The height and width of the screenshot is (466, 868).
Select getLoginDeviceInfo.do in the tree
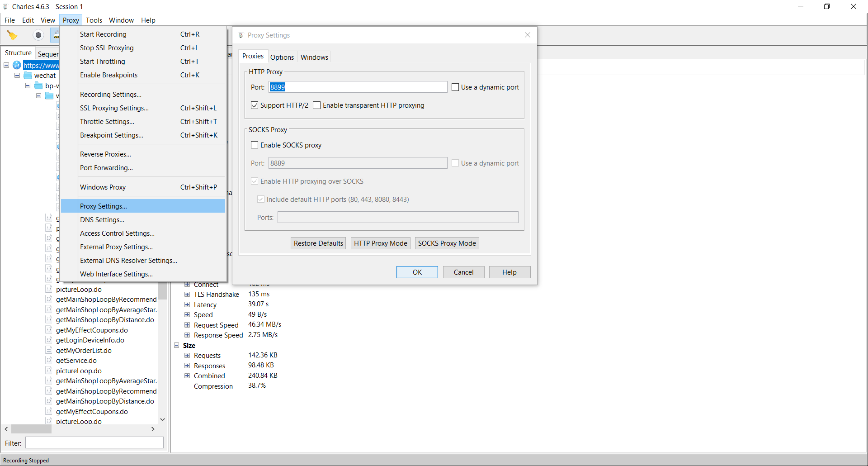pos(90,340)
